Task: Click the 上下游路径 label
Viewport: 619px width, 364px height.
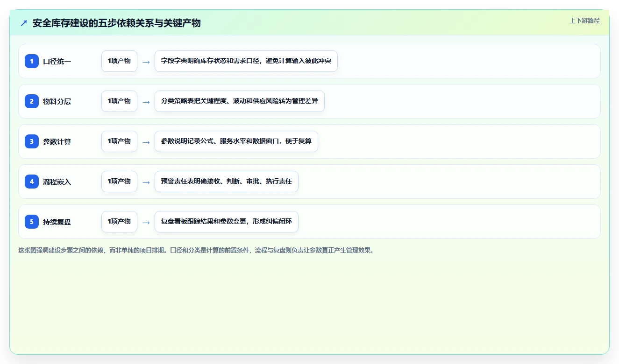Action: tap(584, 21)
